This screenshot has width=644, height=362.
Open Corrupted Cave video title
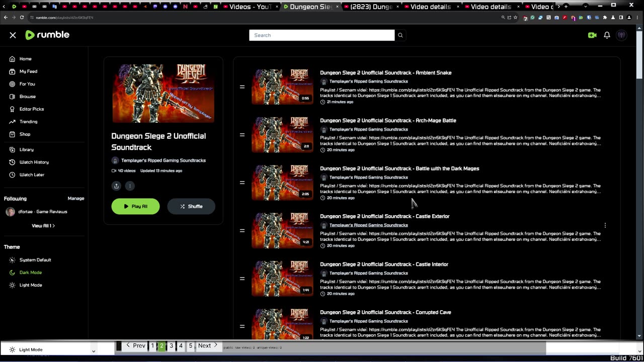385,312
